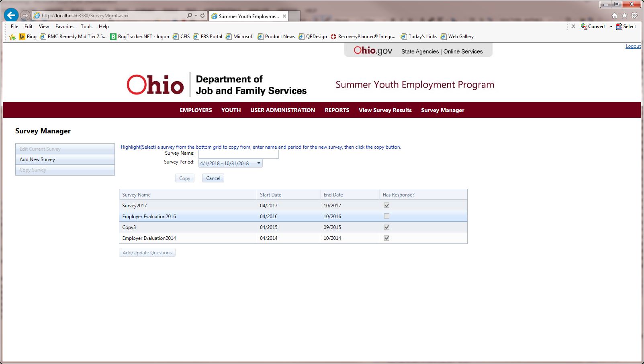This screenshot has width=644, height=364.
Task: Select the Survey2017 grid row
Action: pyautogui.click(x=293, y=205)
